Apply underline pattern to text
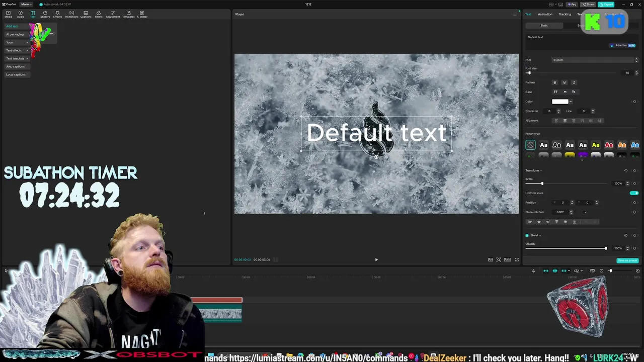 click(x=564, y=82)
